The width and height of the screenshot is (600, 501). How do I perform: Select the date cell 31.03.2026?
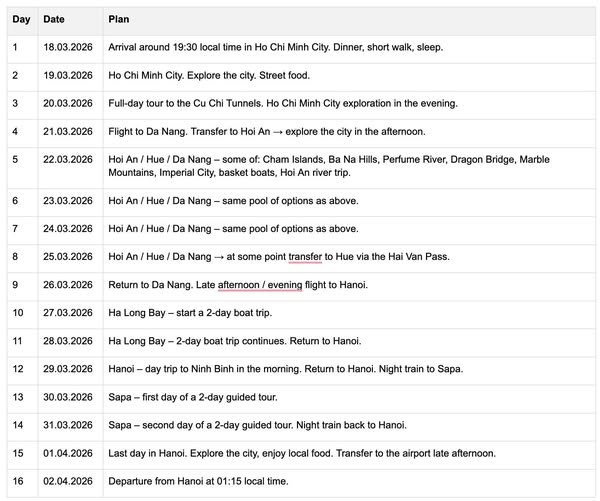[68, 425]
